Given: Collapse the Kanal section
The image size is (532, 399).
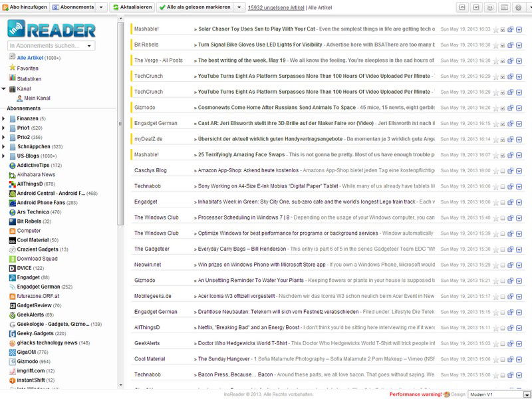Looking at the screenshot, I should [x=4, y=88].
